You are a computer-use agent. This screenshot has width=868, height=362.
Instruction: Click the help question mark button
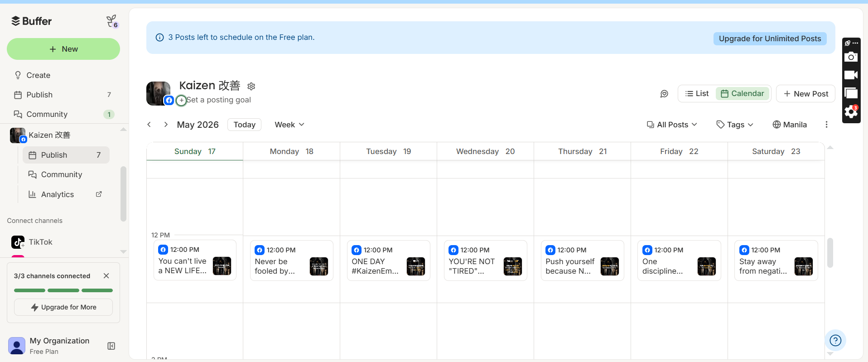tap(835, 341)
